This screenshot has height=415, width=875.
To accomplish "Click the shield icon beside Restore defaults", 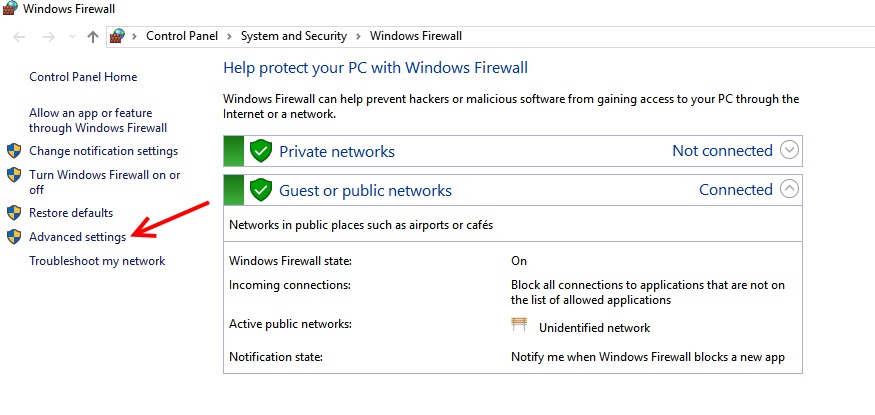I will point(14,213).
